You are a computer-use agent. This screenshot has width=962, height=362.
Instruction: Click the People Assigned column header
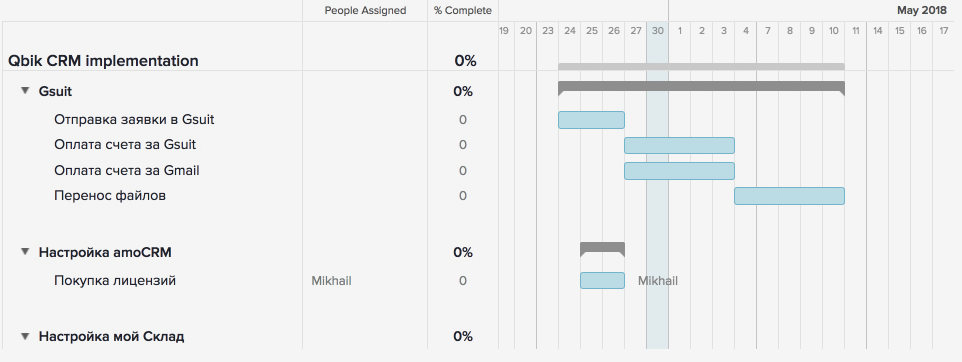365,10
